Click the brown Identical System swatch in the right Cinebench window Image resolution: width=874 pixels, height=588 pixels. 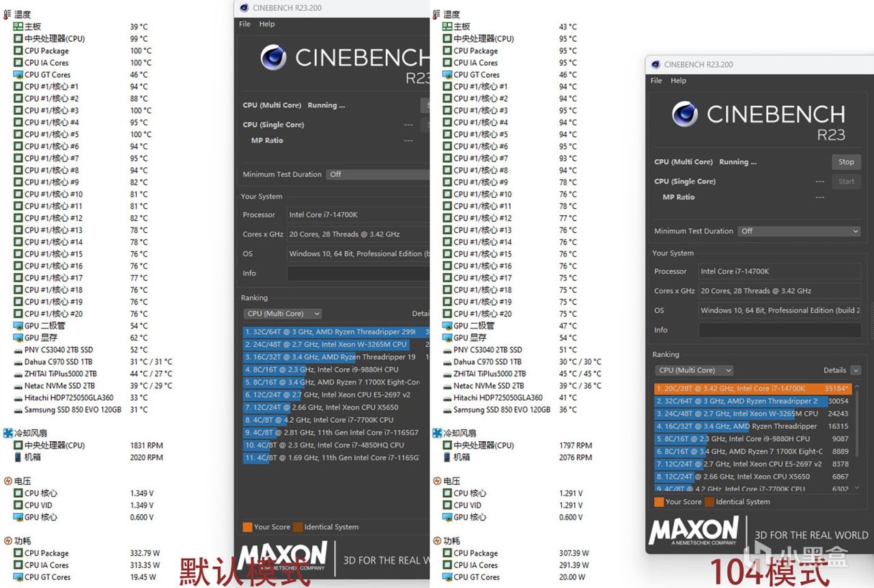click(709, 502)
